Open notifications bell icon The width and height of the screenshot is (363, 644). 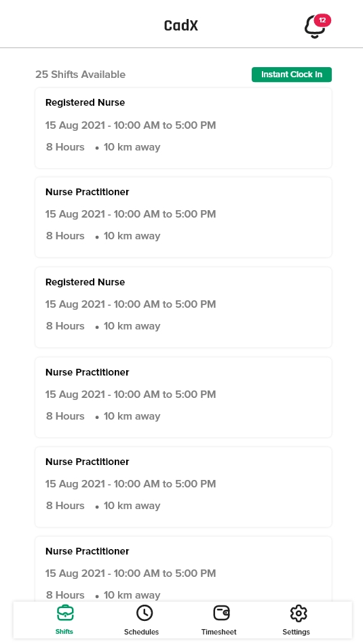(315, 27)
